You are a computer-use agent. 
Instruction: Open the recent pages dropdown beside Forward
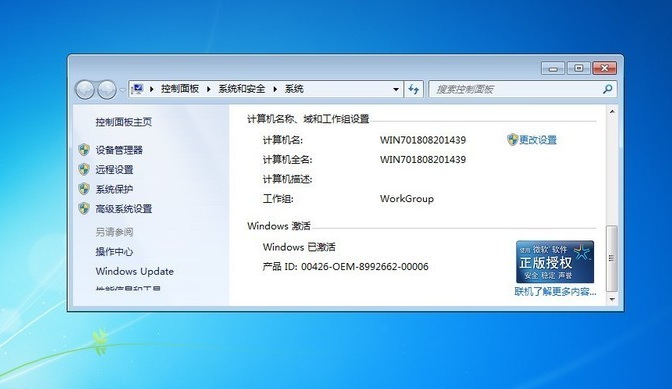tap(122, 90)
